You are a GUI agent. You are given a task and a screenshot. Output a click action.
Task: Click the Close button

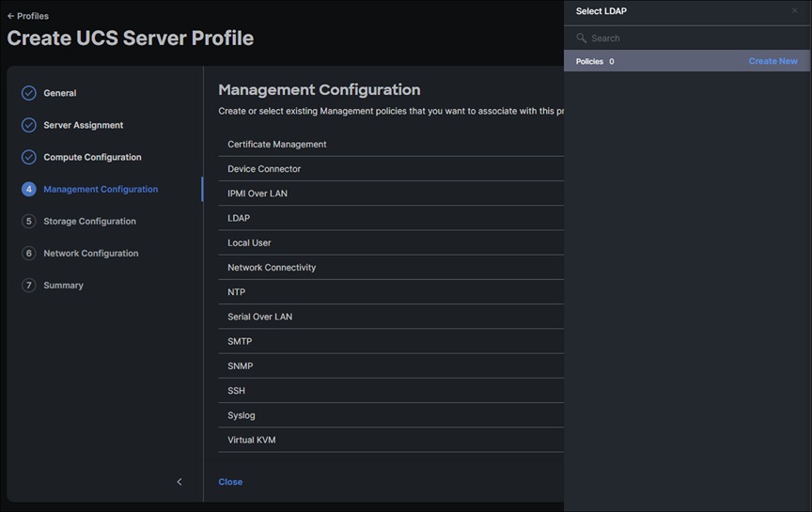click(230, 482)
